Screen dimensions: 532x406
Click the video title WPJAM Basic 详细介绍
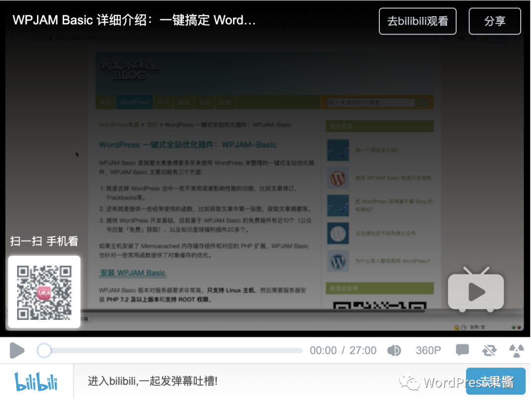point(134,20)
